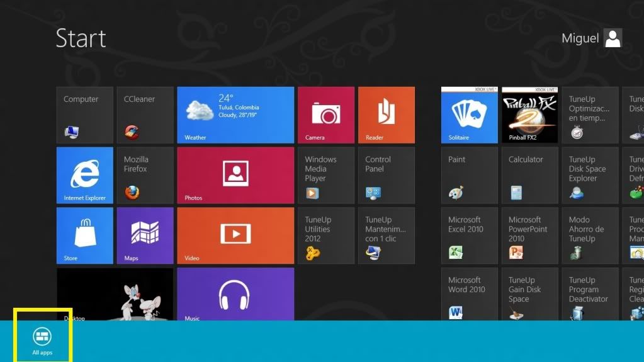Open the Mozilla Firefox tile
Image resolution: width=644 pixels, height=362 pixels.
(145, 176)
